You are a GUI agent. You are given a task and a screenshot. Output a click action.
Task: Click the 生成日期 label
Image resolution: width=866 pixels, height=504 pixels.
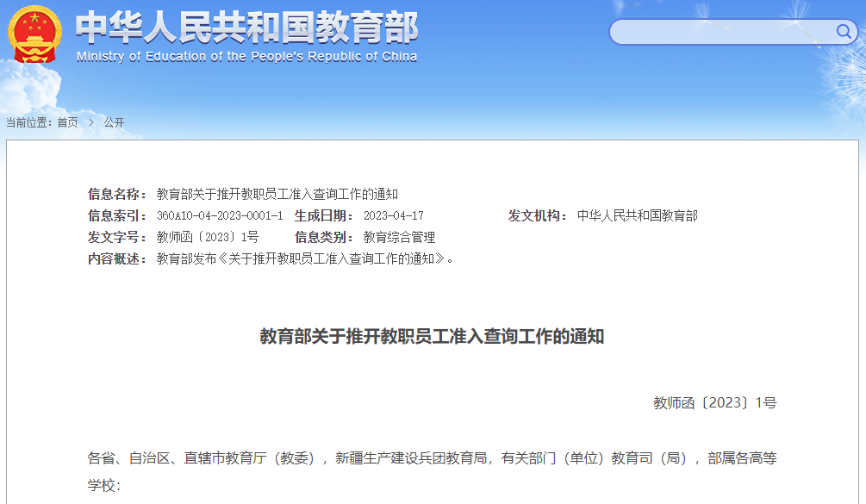pos(324,216)
